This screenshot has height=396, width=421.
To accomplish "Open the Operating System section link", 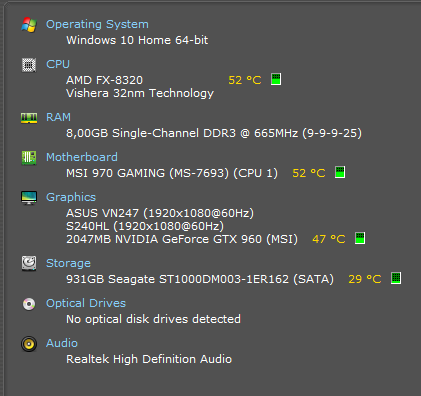I will (x=97, y=24).
